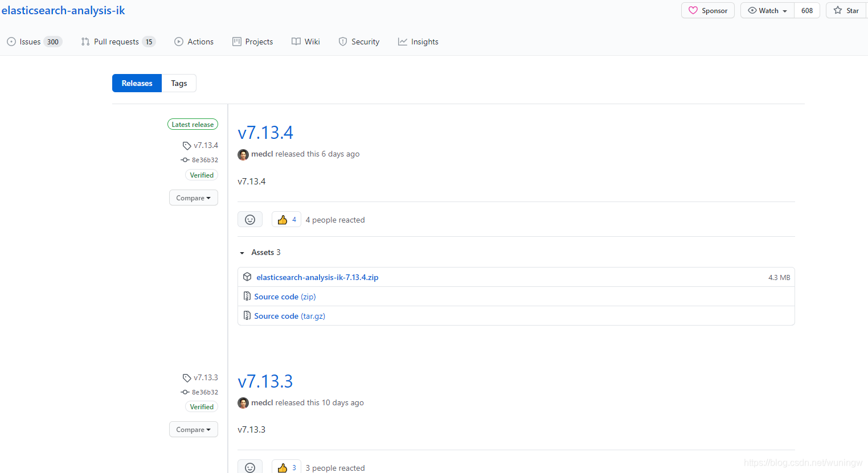The width and height of the screenshot is (868, 473).
Task: Click the Latest release badge
Action: (193, 124)
